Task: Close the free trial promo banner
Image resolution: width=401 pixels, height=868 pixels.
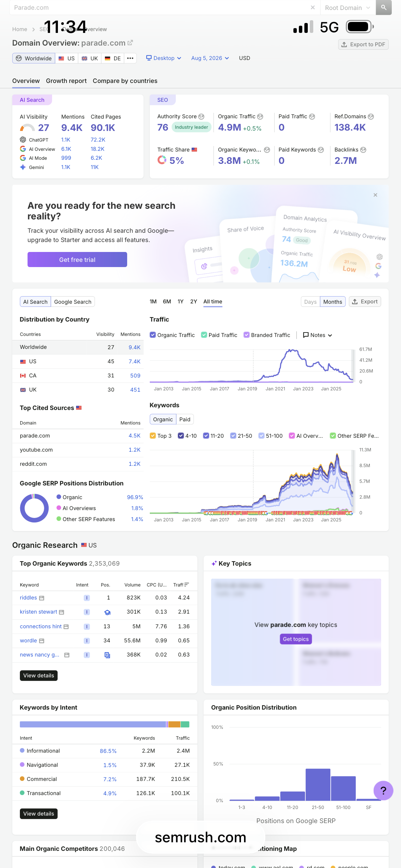Action: pos(375,195)
